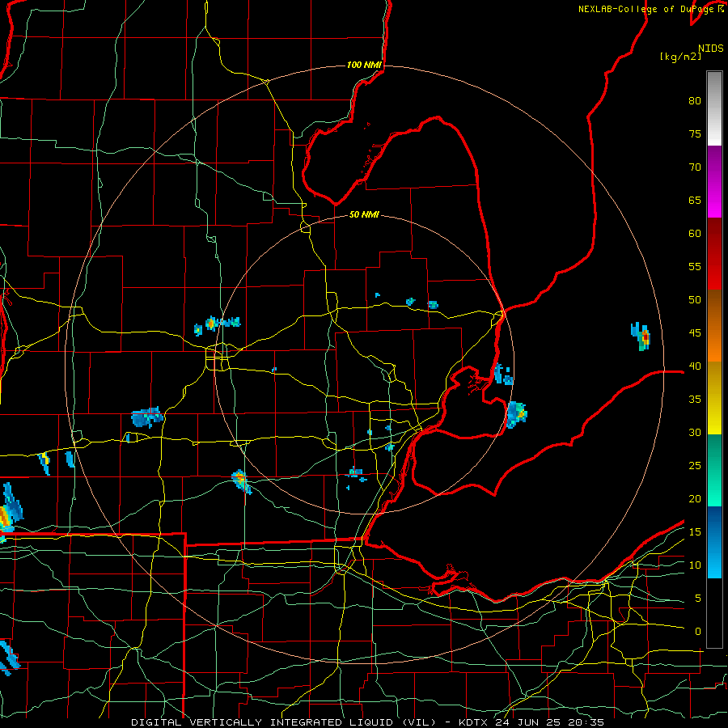Click the 80 value on the color scale
Image resolution: width=728 pixels, height=728 pixels.
(x=695, y=101)
